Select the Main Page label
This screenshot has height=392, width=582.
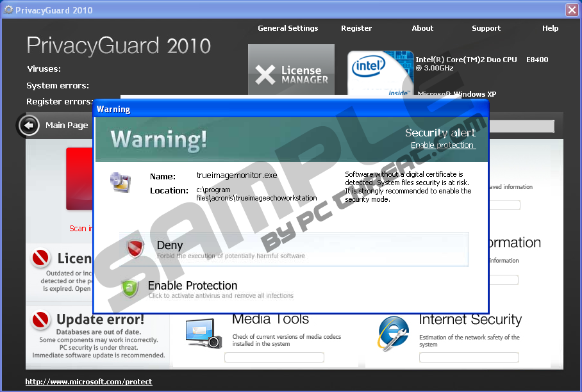tap(67, 126)
